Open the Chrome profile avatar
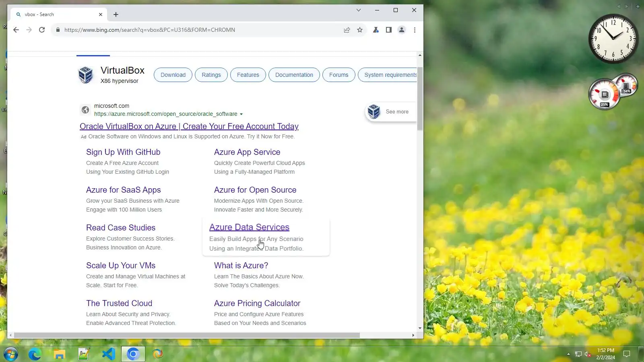This screenshot has height=362, width=644. pos(402,30)
